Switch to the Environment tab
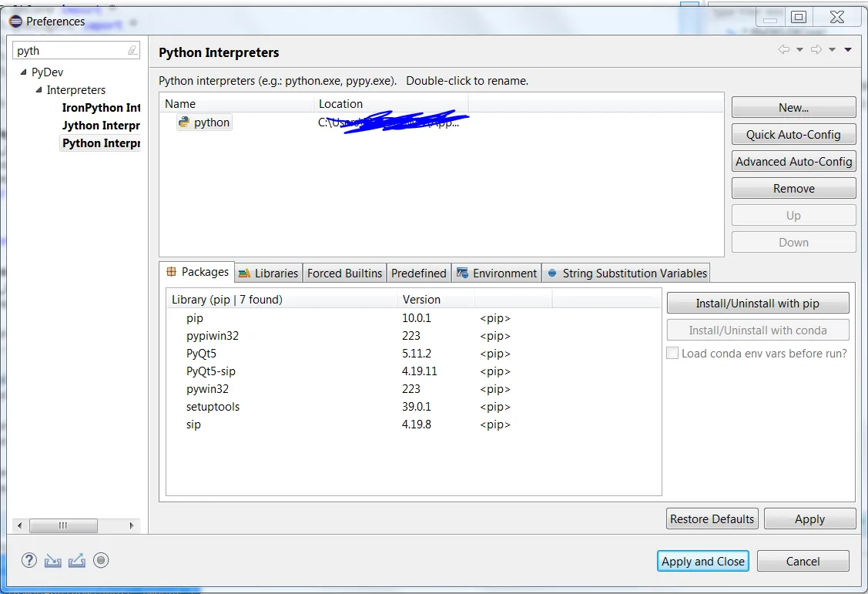This screenshot has height=594, width=868. (497, 273)
